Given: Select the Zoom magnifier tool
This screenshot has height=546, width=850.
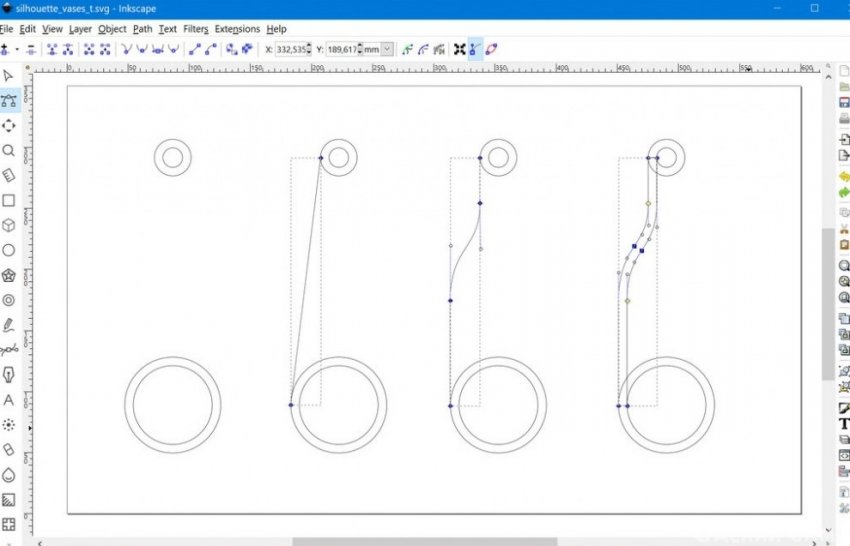Looking at the screenshot, I should (x=9, y=150).
